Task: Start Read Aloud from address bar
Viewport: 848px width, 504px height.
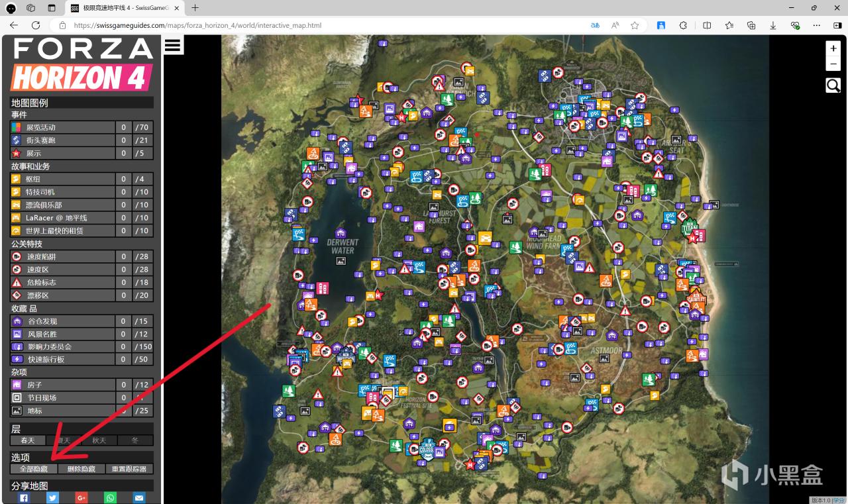Action: 615,25
